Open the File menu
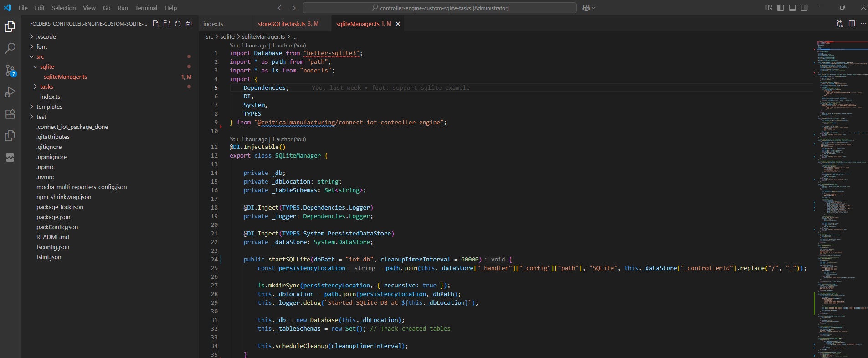868x358 pixels. tap(23, 8)
